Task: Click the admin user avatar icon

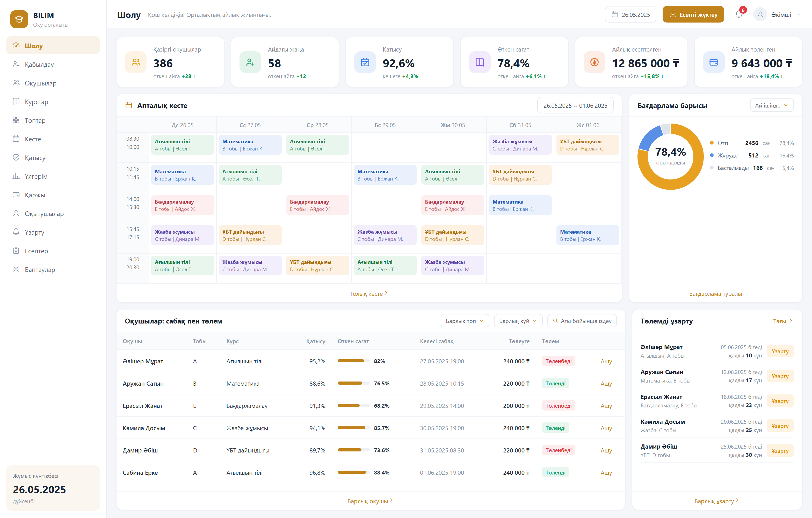Action: tap(760, 15)
